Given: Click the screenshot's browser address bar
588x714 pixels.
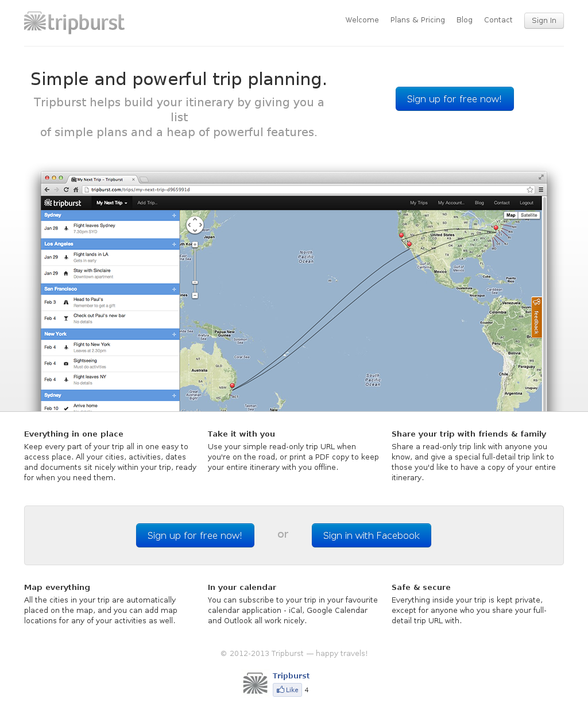Looking at the screenshot, I should [x=309, y=190].
